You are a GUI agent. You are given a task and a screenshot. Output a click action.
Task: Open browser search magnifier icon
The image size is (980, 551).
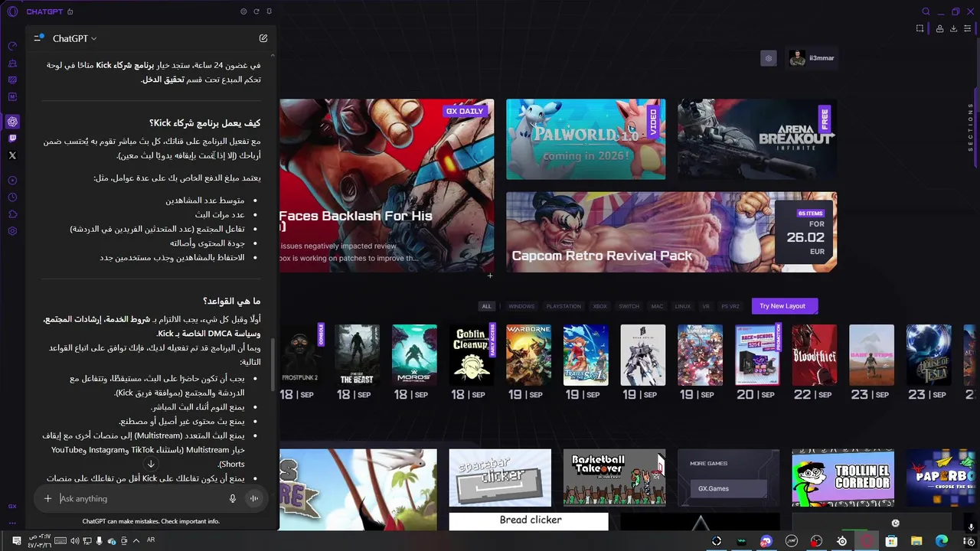pos(926,11)
